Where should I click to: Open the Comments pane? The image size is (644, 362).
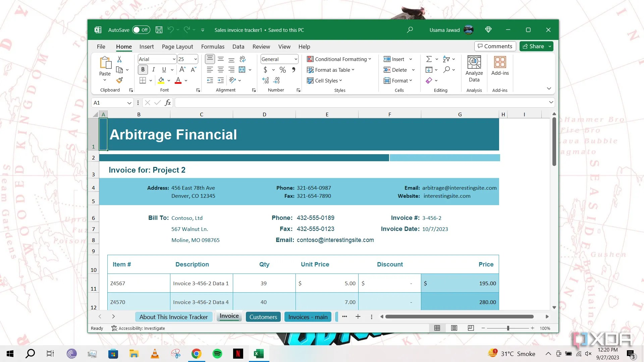(x=495, y=46)
